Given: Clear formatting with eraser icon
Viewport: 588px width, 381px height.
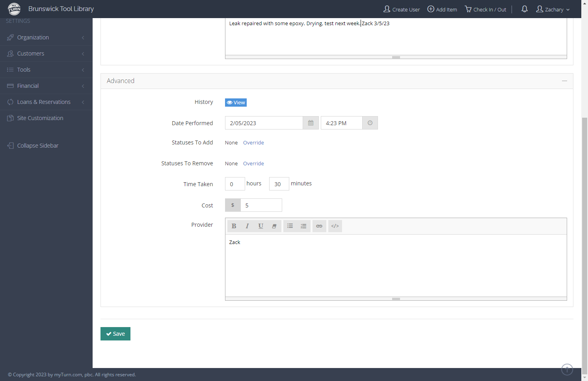Looking at the screenshot, I should click(274, 226).
